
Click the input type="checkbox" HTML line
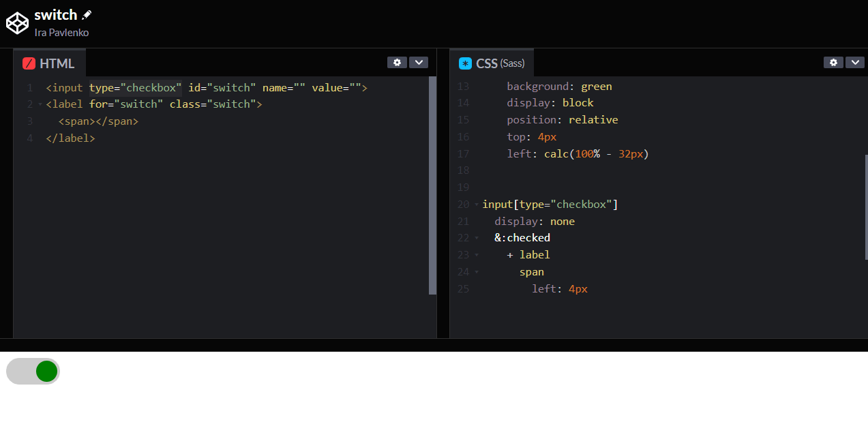click(207, 88)
